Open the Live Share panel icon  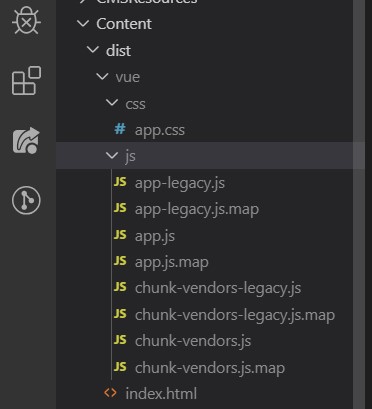pyautogui.click(x=26, y=140)
